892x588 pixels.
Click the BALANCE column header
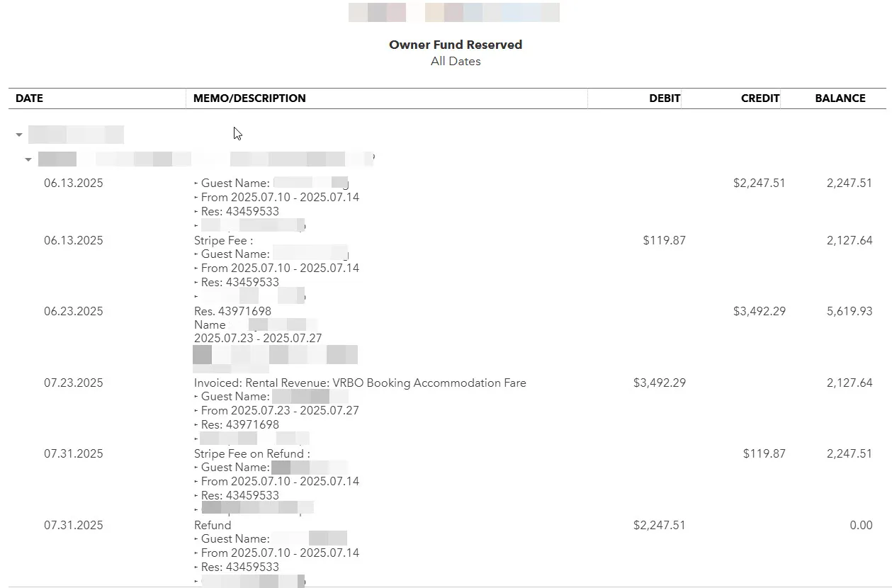point(840,98)
